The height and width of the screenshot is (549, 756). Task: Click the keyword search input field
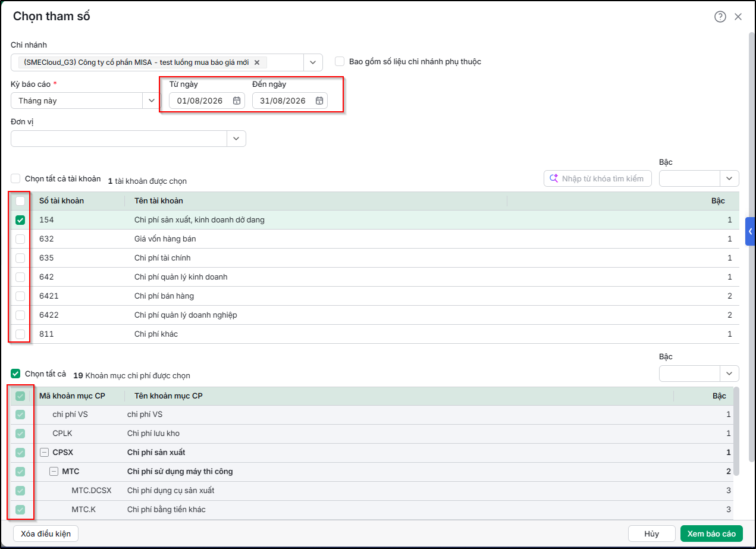click(598, 178)
